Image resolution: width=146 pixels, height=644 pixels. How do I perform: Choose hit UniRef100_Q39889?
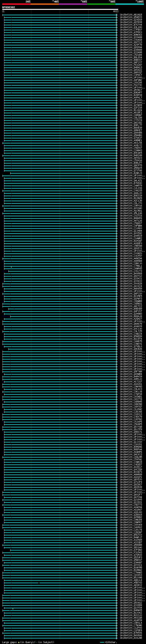[131, 50]
